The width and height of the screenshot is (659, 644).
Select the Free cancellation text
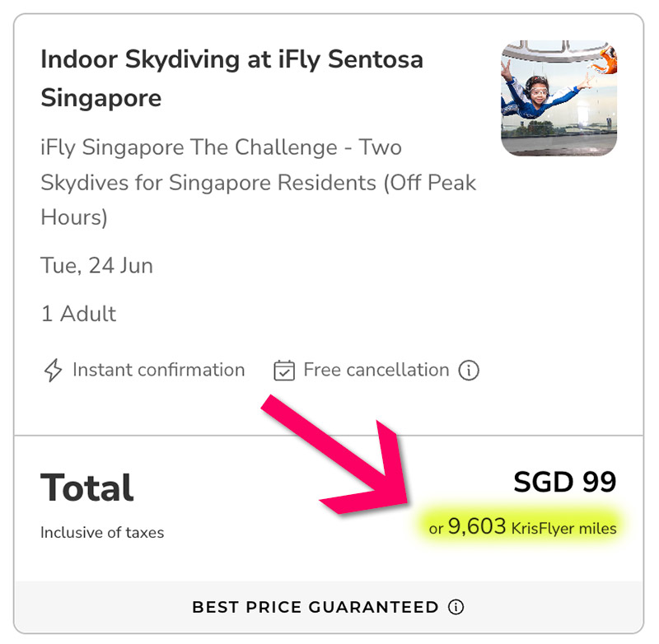tap(376, 371)
